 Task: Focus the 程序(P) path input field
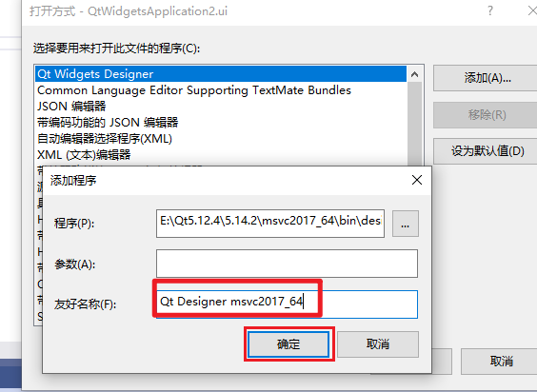click(x=270, y=224)
